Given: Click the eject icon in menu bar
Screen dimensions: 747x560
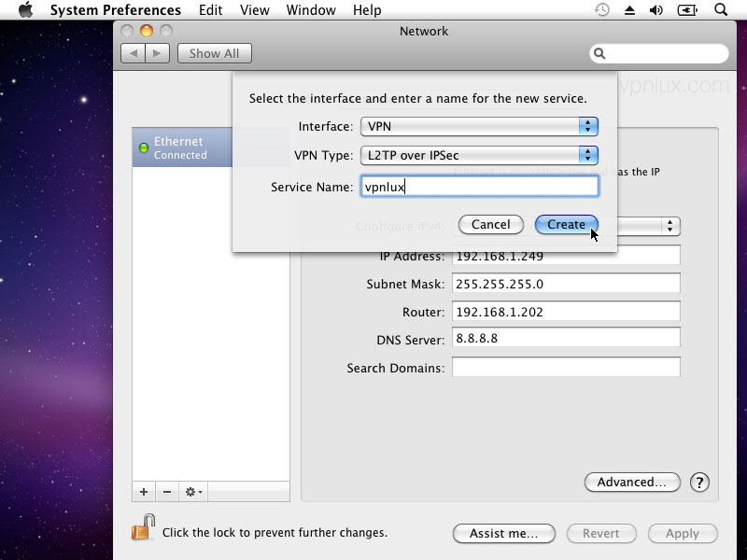Looking at the screenshot, I should pyautogui.click(x=629, y=10).
